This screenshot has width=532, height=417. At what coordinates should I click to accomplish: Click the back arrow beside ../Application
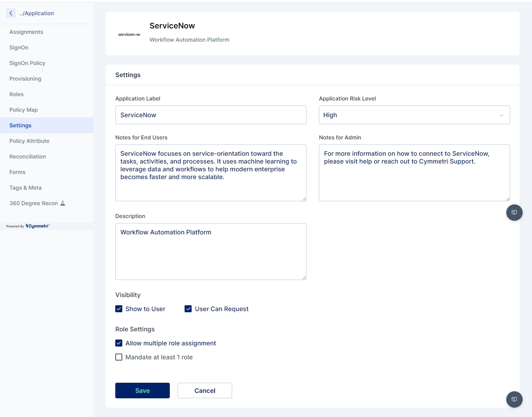11,13
